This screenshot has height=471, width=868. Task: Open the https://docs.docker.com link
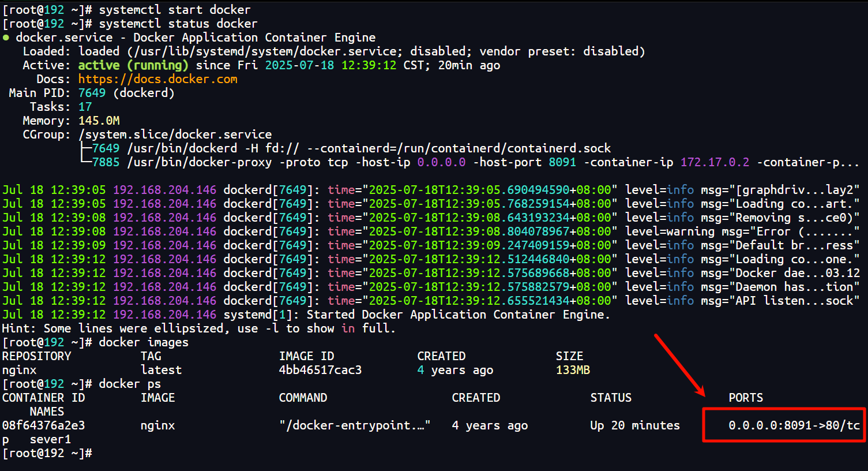coord(157,79)
